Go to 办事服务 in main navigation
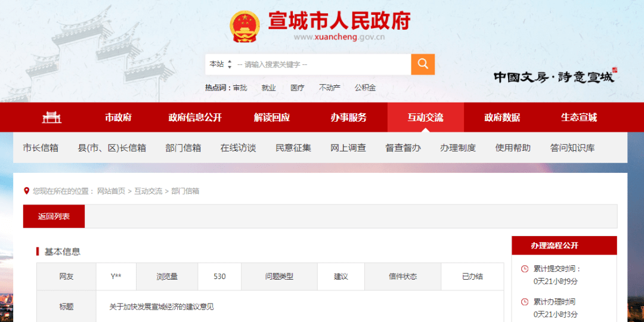The height and width of the screenshot is (322, 644). [x=348, y=117]
